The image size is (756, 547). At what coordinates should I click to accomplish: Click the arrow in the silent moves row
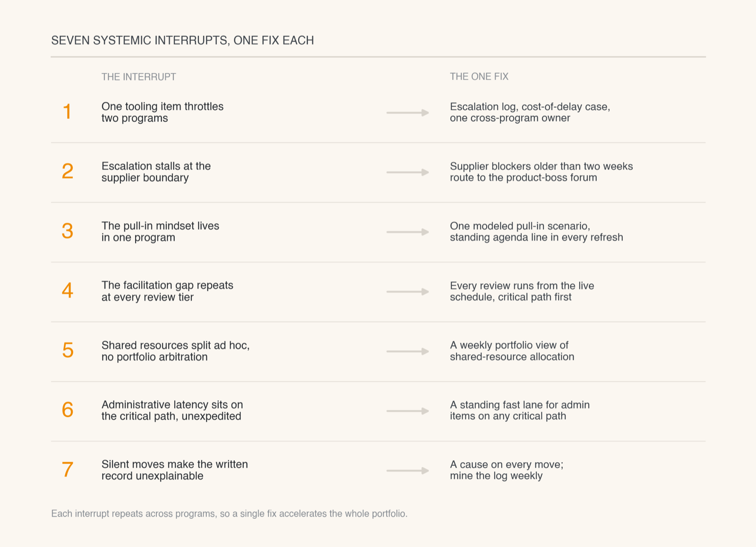pyautogui.click(x=408, y=470)
